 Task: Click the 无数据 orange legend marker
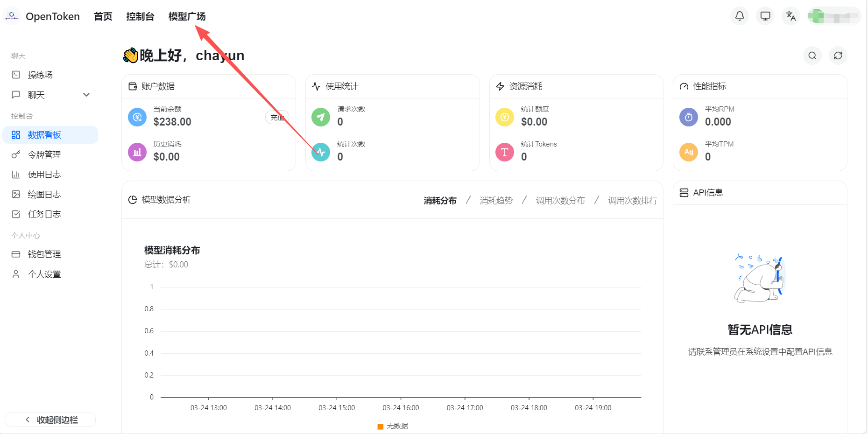click(x=381, y=426)
